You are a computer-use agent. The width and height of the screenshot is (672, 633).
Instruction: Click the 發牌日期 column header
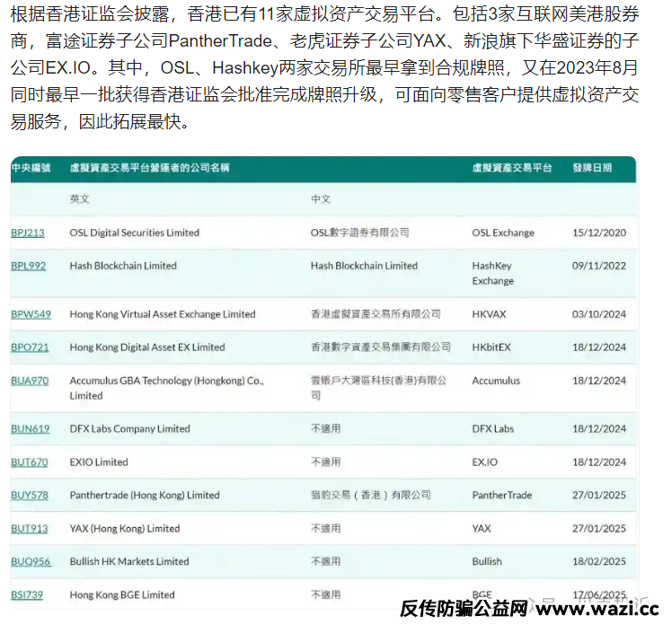592,167
